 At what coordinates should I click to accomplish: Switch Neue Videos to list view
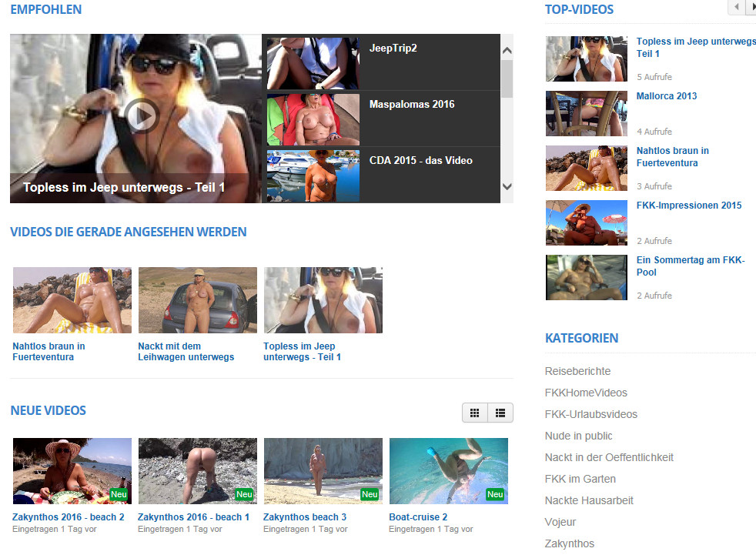tap(500, 413)
